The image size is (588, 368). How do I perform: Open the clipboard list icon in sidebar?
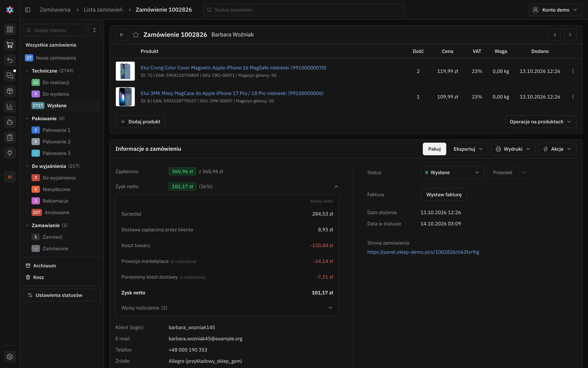coord(10,137)
